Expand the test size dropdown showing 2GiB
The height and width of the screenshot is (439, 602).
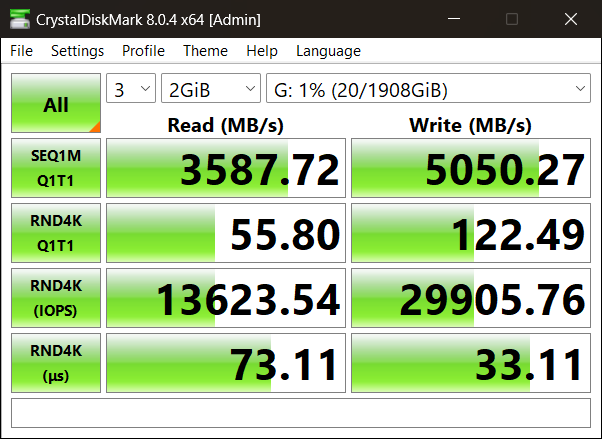(211, 88)
